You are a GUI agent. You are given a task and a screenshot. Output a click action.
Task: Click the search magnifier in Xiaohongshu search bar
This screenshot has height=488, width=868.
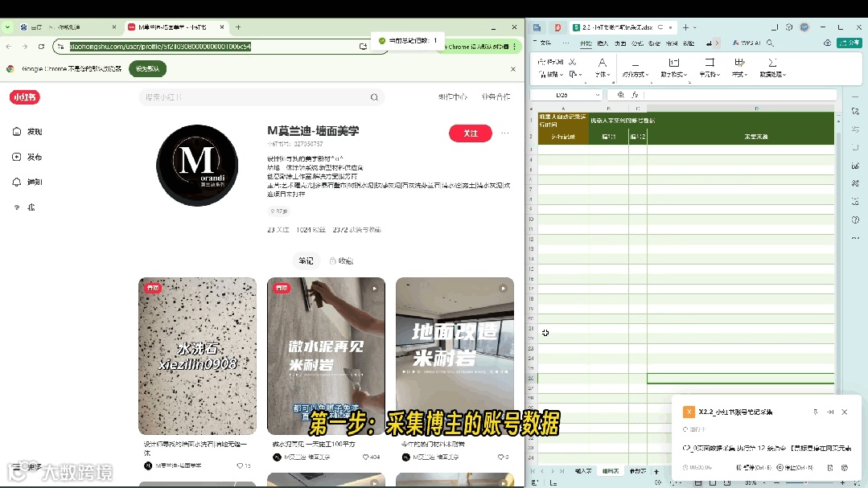pos(374,96)
